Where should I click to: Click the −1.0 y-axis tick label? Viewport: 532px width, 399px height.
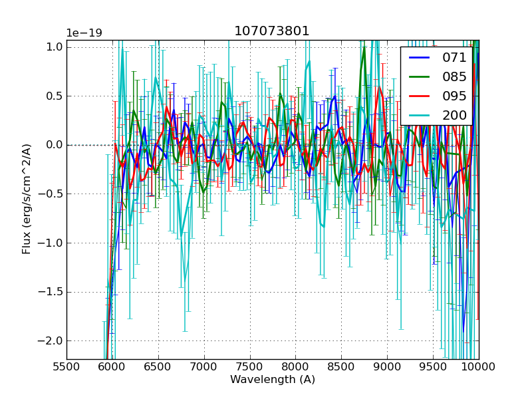[51, 243]
